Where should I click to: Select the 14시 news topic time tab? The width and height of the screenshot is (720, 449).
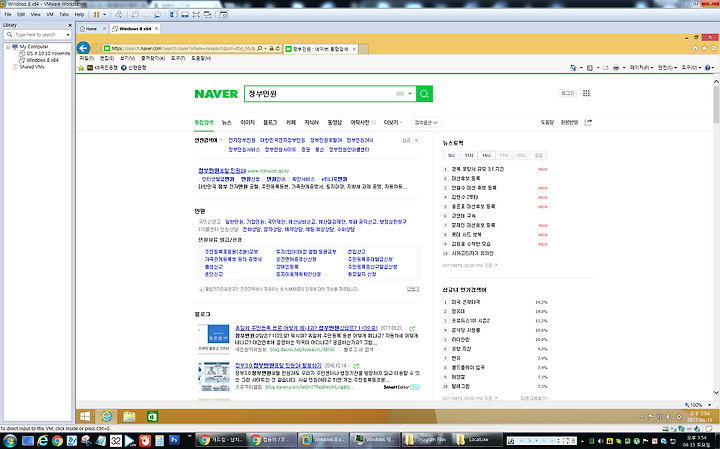click(486, 156)
